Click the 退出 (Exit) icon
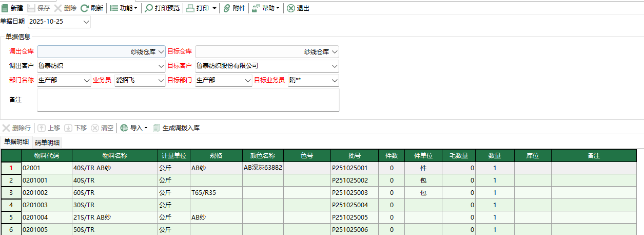 [x=291, y=8]
